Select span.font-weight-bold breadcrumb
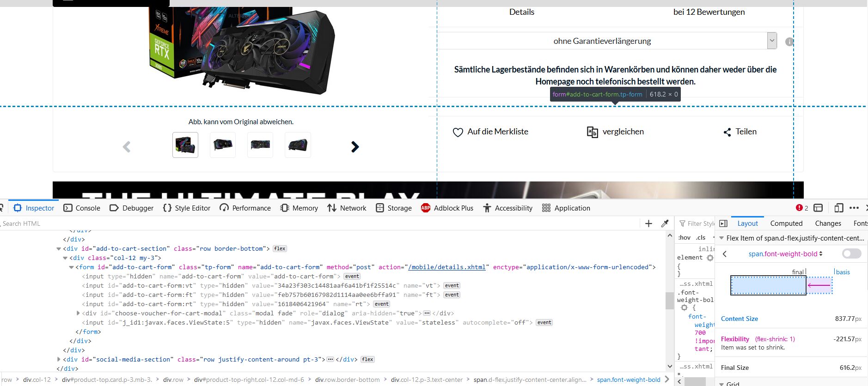The width and height of the screenshot is (868, 386). (x=629, y=380)
